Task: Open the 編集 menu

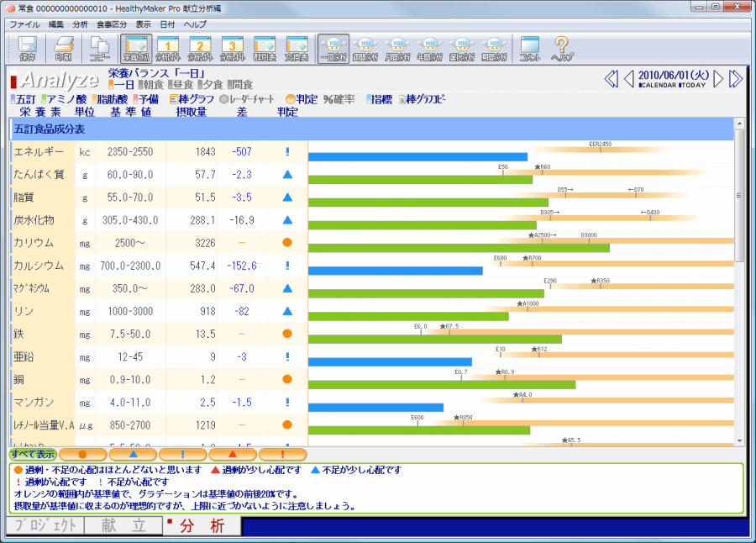Action: tap(56, 24)
